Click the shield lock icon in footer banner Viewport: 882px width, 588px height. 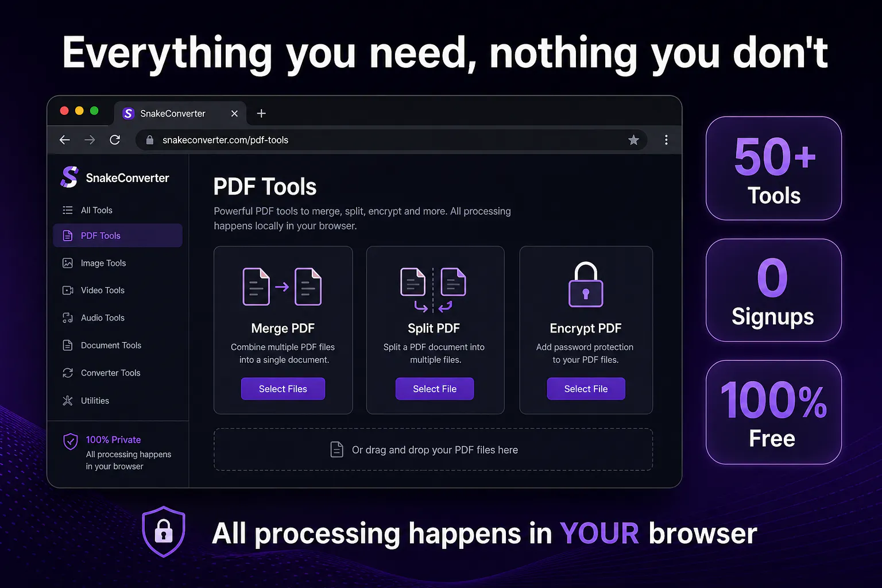(164, 532)
